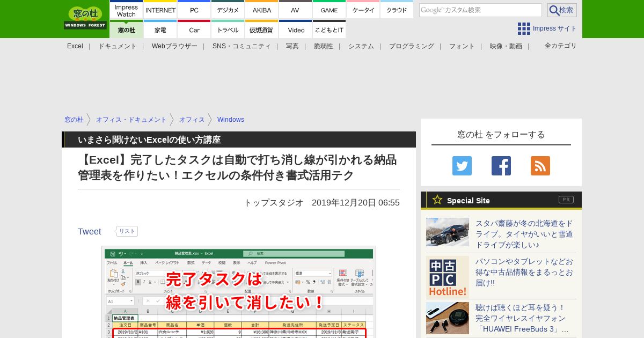Click the Tweet link
644x338 pixels.
coord(90,231)
